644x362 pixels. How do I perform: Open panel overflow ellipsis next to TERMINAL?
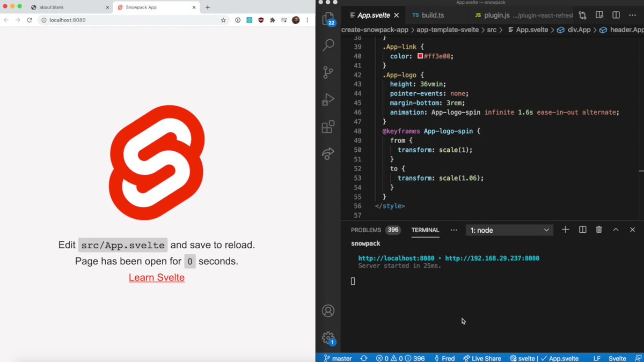454,230
